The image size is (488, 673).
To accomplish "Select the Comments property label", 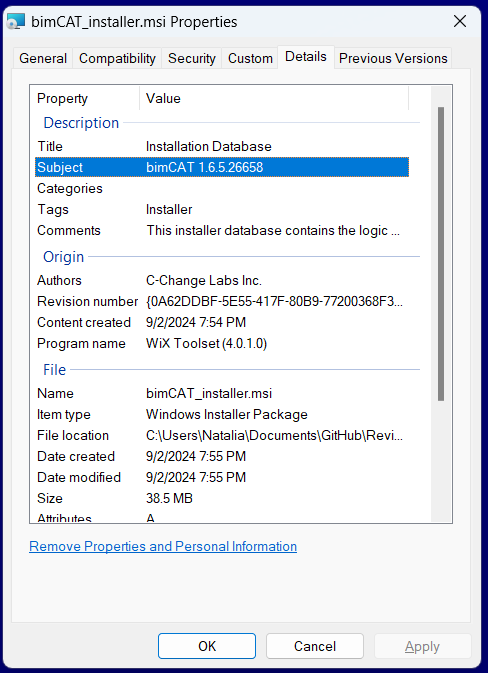I will click(x=69, y=230).
